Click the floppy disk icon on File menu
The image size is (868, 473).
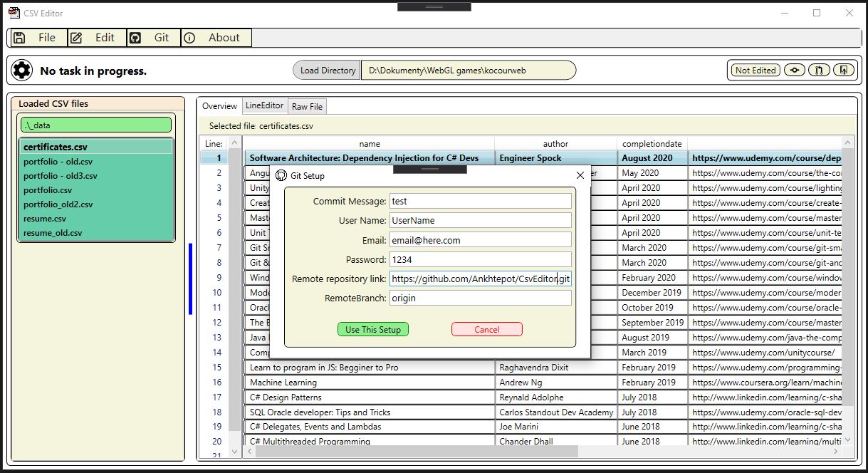[19, 38]
